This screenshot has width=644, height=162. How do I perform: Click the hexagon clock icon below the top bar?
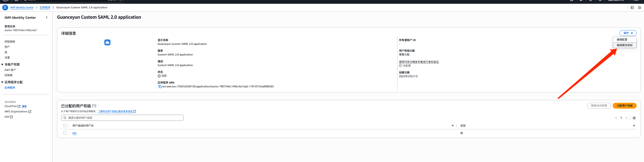pyautogui.click(x=639, y=8)
